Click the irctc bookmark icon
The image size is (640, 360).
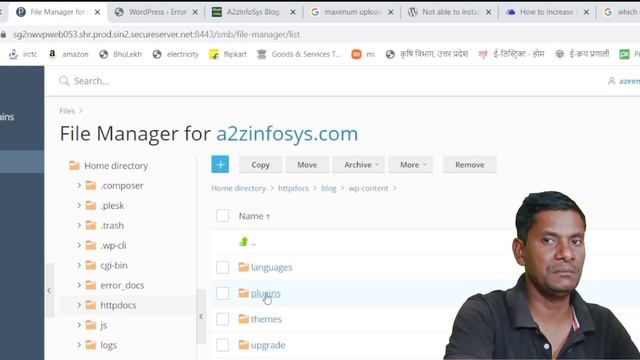point(13,54)
